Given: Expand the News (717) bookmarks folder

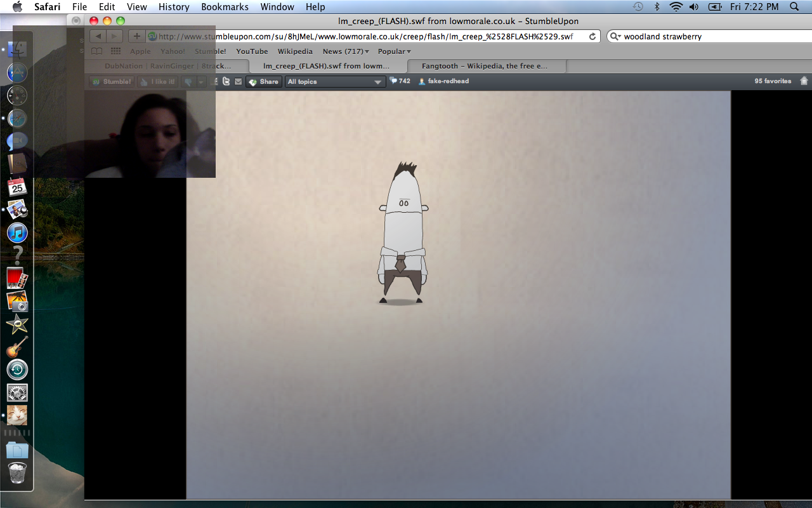Looking at the screenshot, I should (346, 51).
